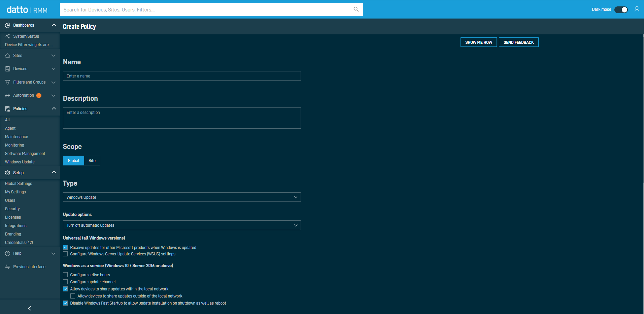Select Global scope
The width and height of the screenshot is (644, 314).
(x=73, y=161)
